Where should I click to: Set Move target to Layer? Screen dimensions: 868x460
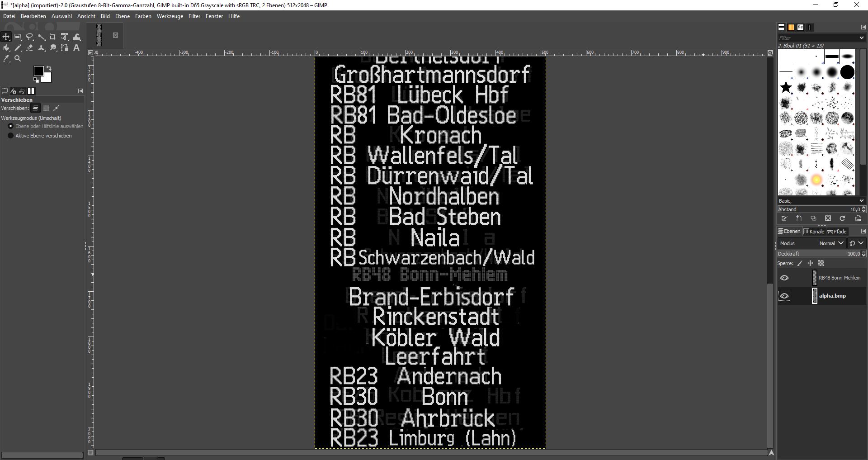(x=35, y=108)
